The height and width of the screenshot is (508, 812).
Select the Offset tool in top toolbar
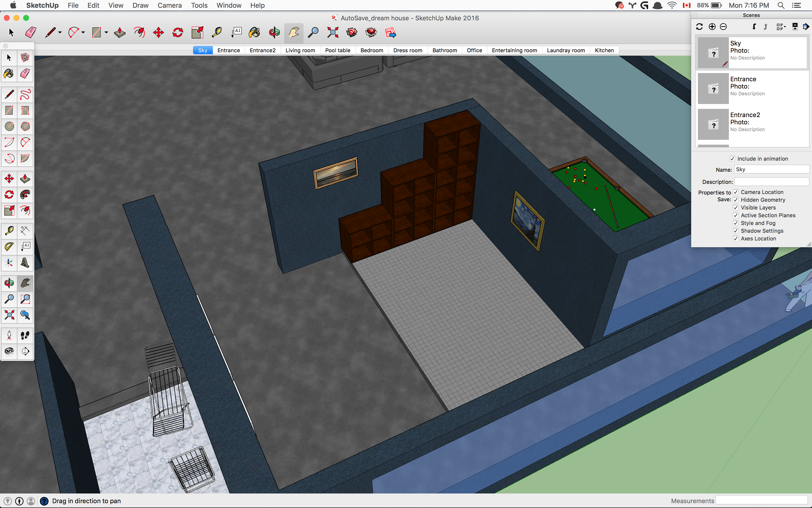click(139, 33)
